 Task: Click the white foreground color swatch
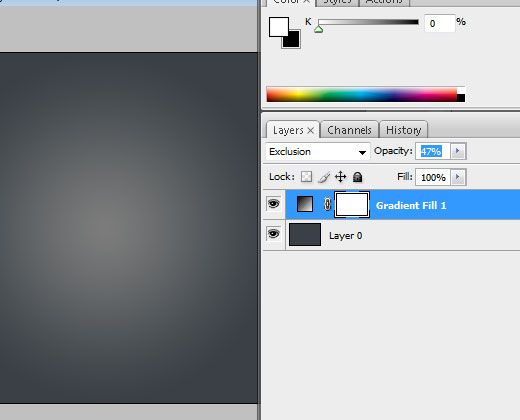[279, 27]
